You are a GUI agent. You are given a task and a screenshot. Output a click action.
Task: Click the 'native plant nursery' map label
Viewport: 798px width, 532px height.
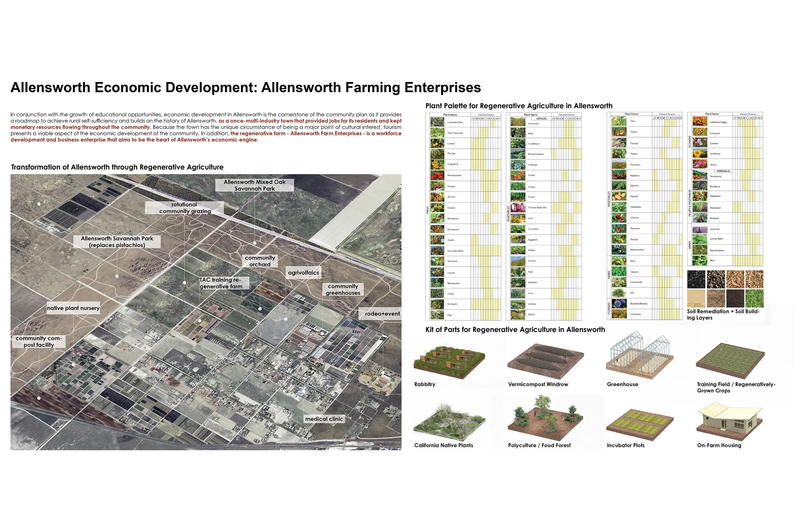(73, 308)
